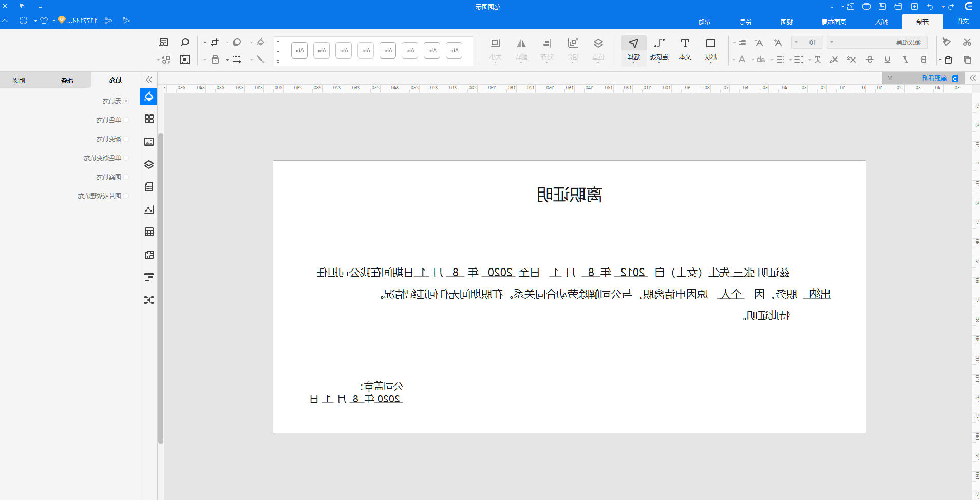Switch to the 页面布局 ribbon tab
The width and height of the screenshot is (980, 500).
[x=834, y=22]
